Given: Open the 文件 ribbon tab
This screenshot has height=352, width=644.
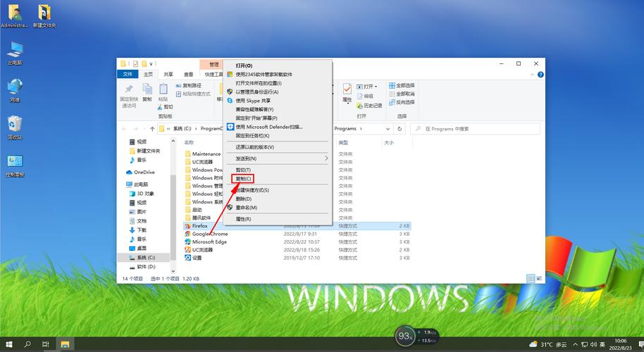Looking at the screenshot, I should (128, 74).
